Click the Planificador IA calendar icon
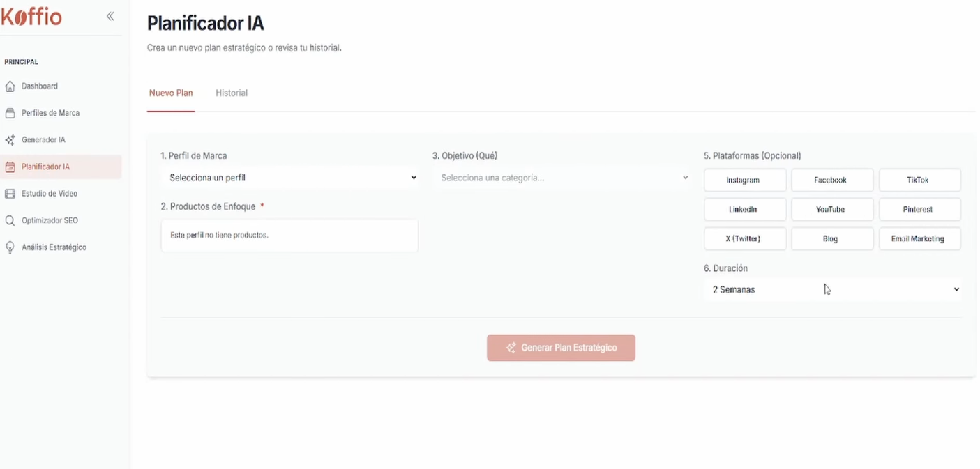980x469 pixels. (10, 166)
